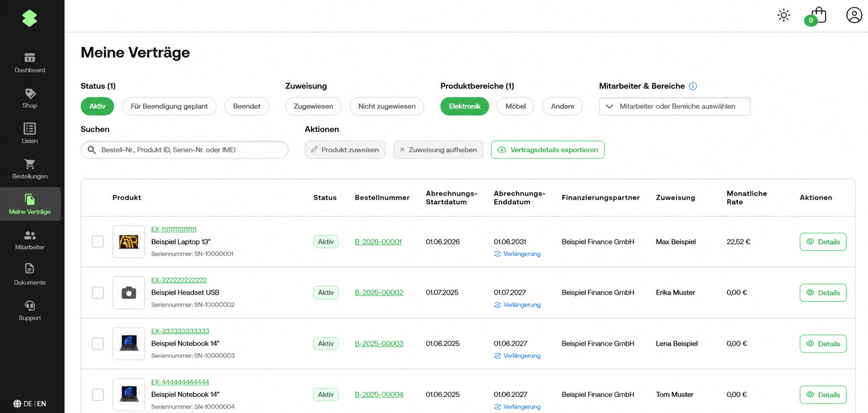Open Support in the sidebar
Viewport: 868px width, 413px height.
click(x=30, y=311)
